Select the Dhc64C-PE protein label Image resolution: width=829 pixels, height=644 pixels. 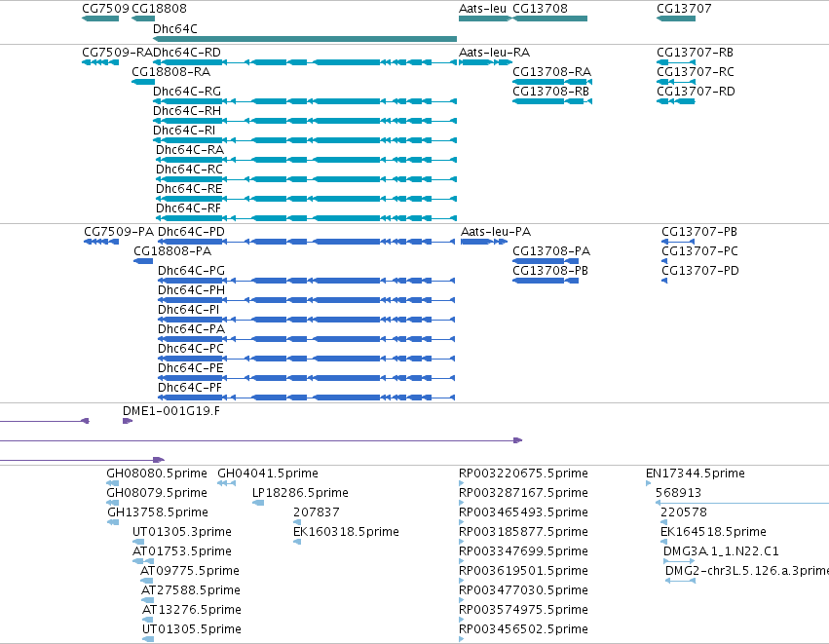191,368
